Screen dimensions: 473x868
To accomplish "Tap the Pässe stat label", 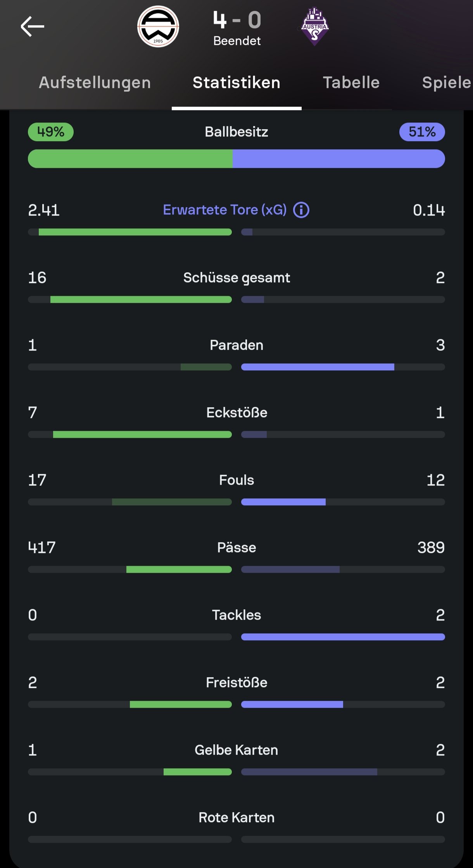I will [236, 548].
